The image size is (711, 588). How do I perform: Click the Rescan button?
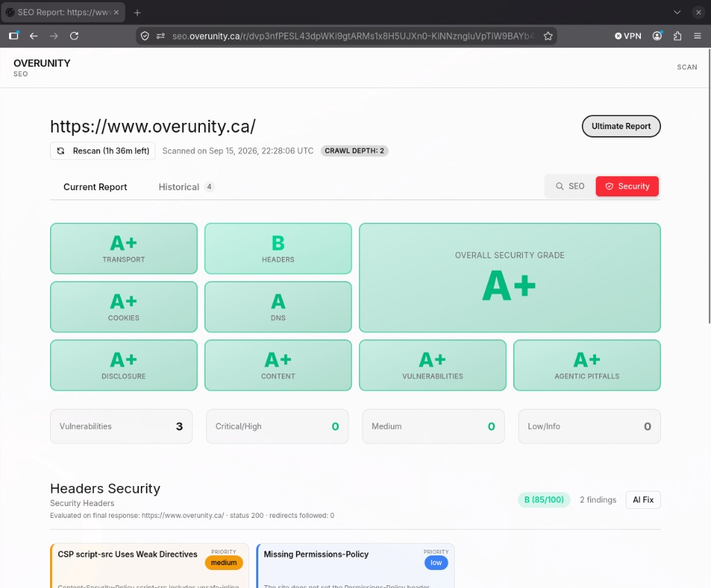coord(103,151)
